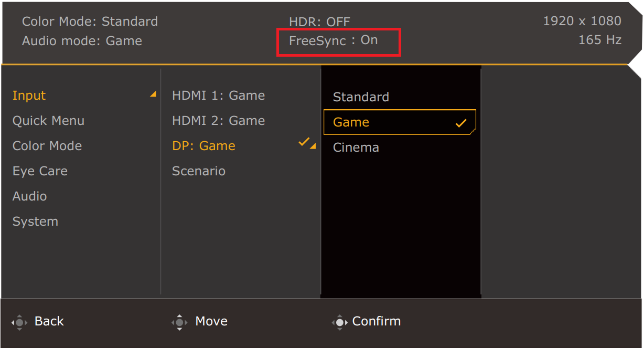
Task: Open the Color Mode menu
Action: click(x=47, y=146)
